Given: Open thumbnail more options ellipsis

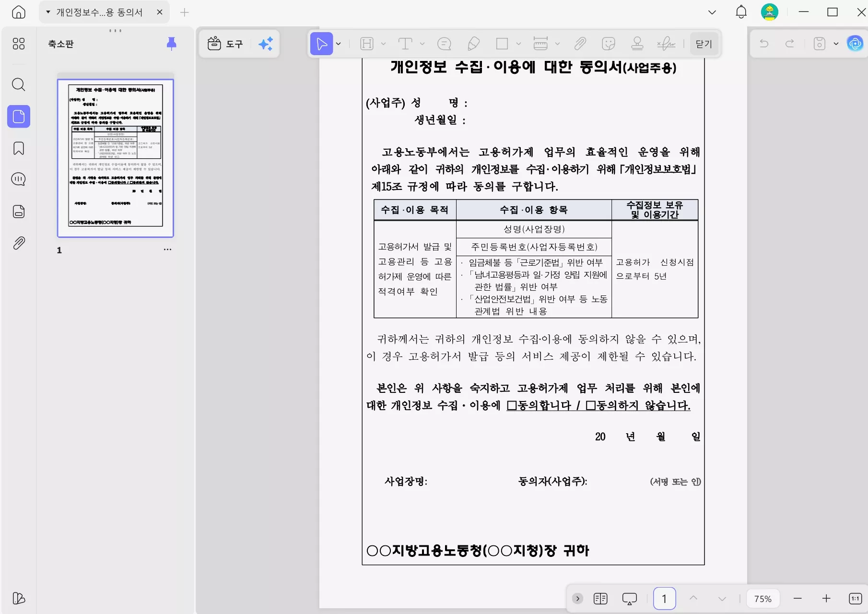Looking at the screenshot, I should (167, 249).
